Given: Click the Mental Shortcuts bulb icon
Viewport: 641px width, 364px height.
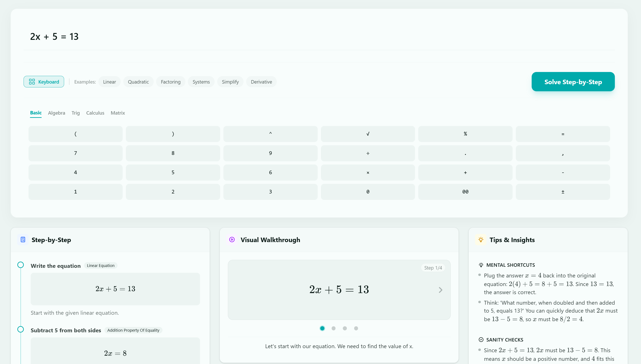Looking at the screenshot, I should [481, 265].
